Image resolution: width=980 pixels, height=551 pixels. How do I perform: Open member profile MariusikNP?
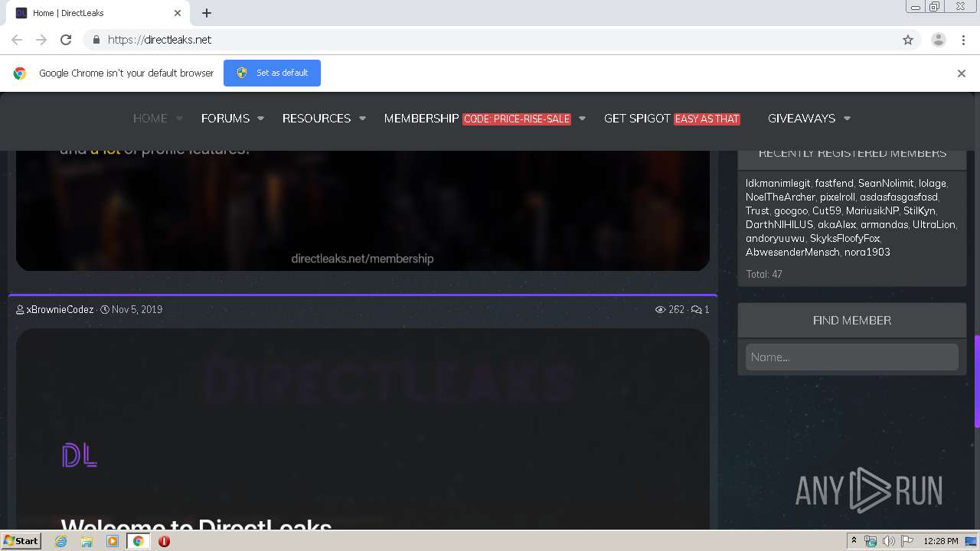tap(872, 210)
